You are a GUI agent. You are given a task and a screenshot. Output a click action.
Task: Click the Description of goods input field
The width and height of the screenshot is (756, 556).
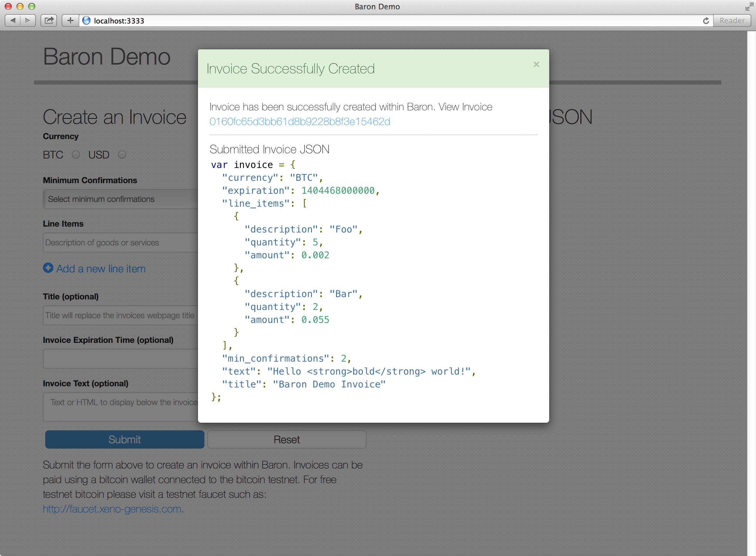pyautogui.click(x=117, y=242)
